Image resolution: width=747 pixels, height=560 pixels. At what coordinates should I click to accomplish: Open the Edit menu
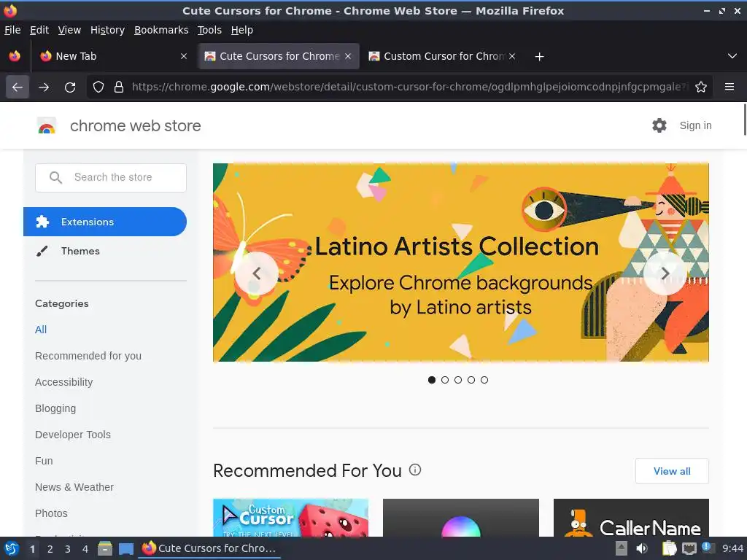coord(39,30)
